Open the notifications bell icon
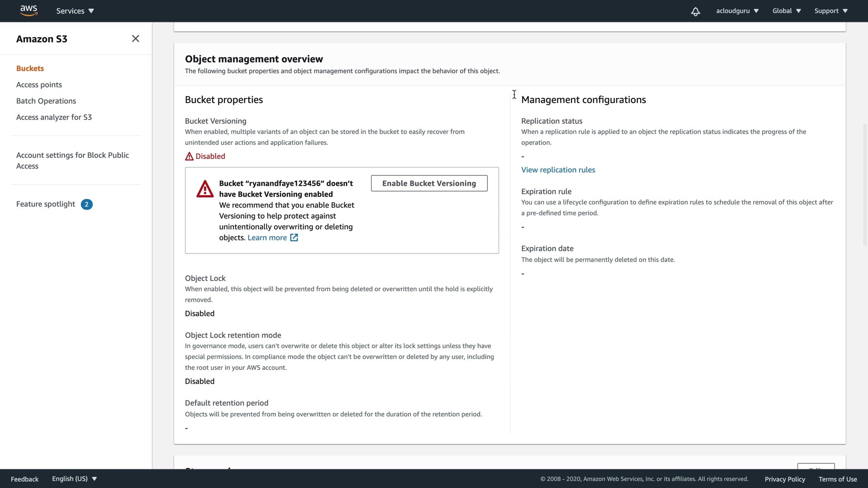This screenshot has height=488, width=868. (x=695, y=11)
